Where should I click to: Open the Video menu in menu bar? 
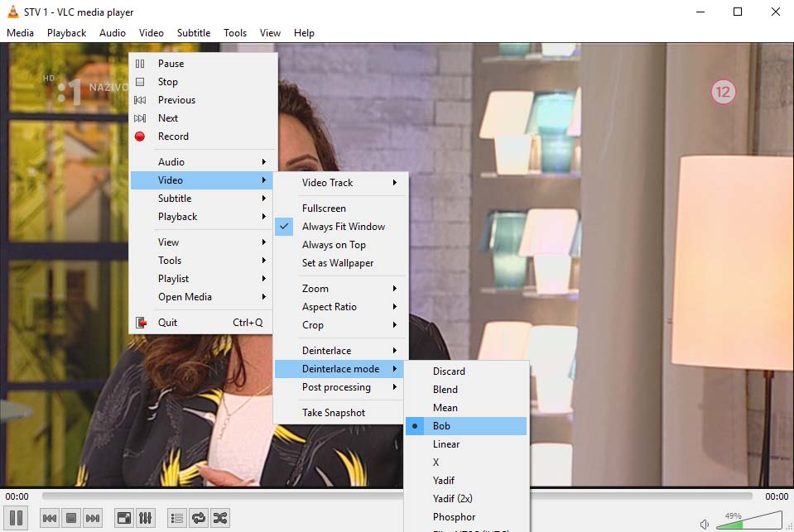(x=152, y=33)
